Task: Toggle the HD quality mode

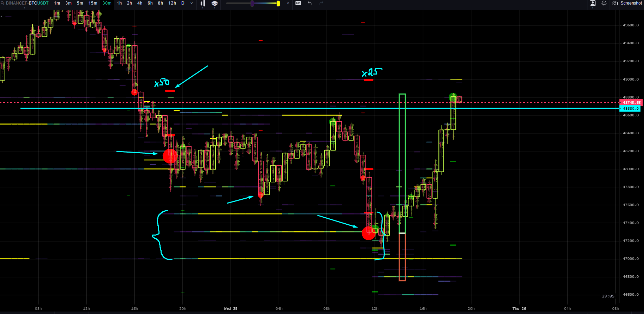Action: coord(298,3)
